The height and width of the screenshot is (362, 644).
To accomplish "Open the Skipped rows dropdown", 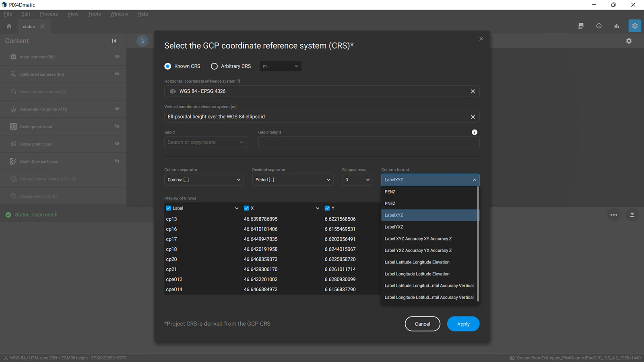I will click(357, 180).
